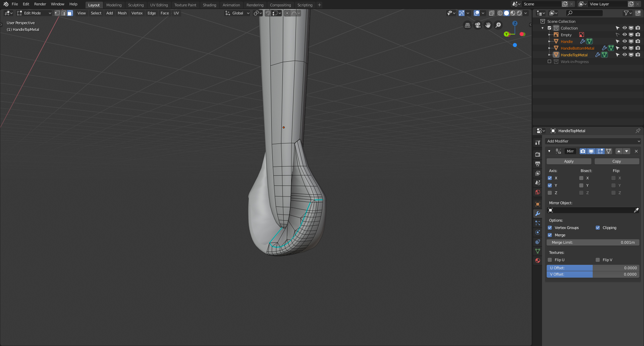The image size is (644, 346).
Task: Open the Tool properties tab
Action: click(x=538, y=142)
